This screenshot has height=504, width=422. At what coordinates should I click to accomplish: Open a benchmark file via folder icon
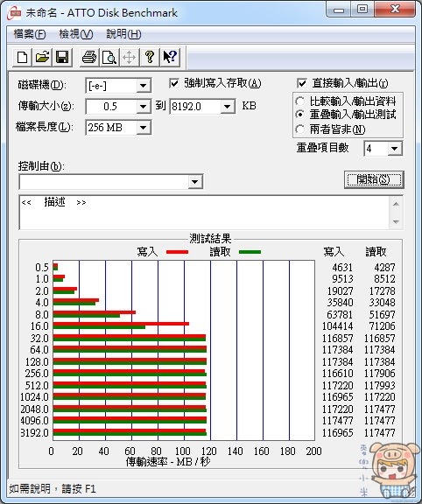coord(42,58)
